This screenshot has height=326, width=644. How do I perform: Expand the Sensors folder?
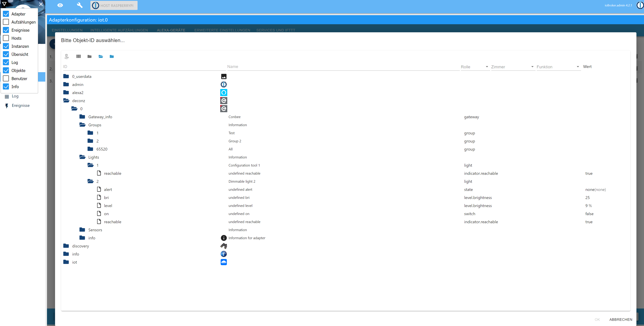click(x=82, y=230)
